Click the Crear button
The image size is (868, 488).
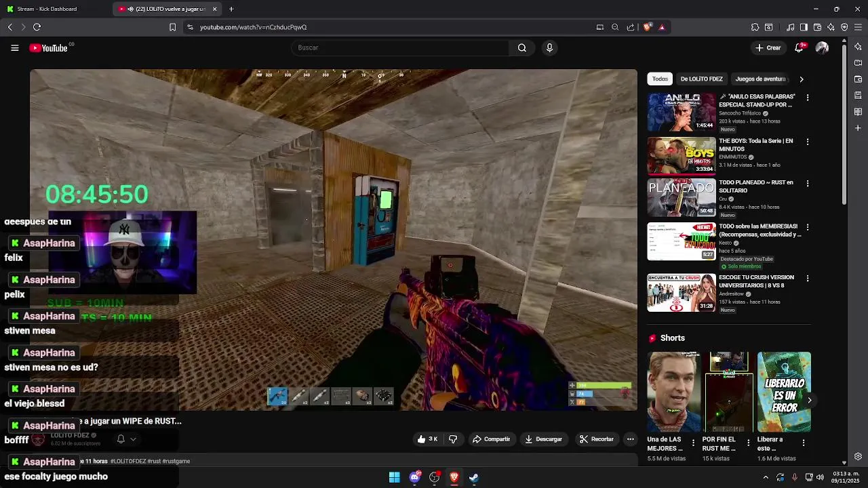[768, 47]
